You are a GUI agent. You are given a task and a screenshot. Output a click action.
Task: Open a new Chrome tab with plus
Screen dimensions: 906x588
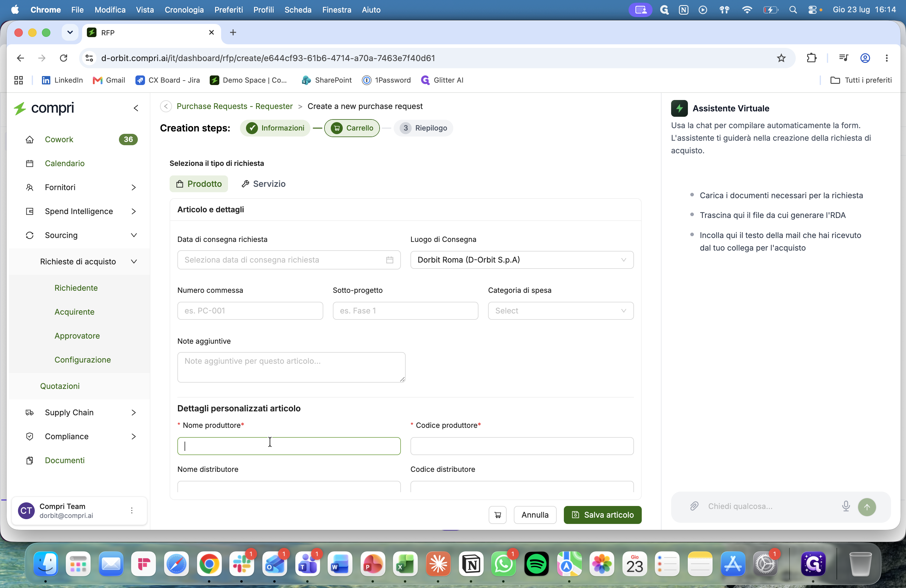coord(233,33)
